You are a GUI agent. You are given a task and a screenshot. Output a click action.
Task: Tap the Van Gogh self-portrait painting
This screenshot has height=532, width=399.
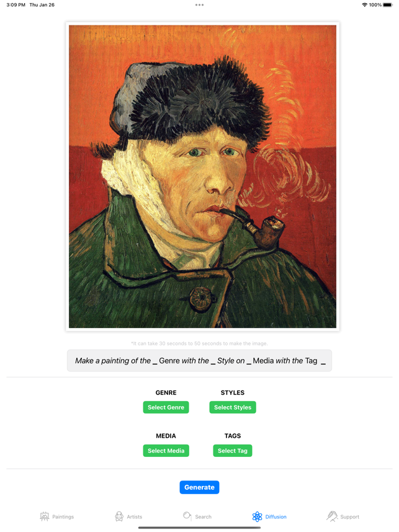[x=202, y=177]
